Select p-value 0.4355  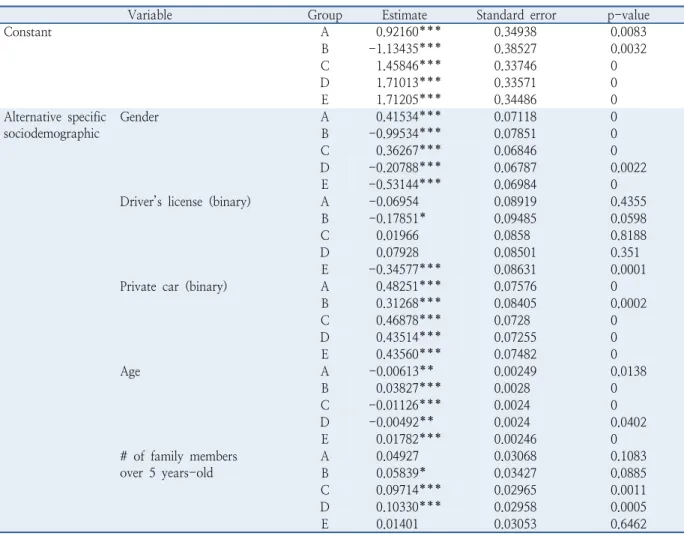[x=628, y=201]
